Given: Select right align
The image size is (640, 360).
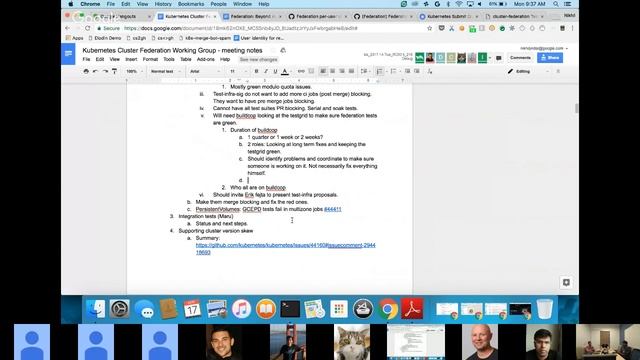Looking at the screenshot, I should [342, 71].
